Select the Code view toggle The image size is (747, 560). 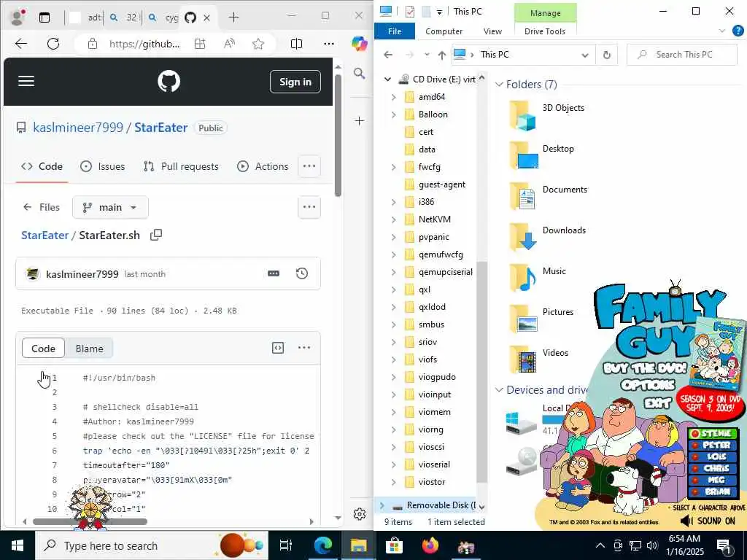pyautogui.click(x=43, y=349)
